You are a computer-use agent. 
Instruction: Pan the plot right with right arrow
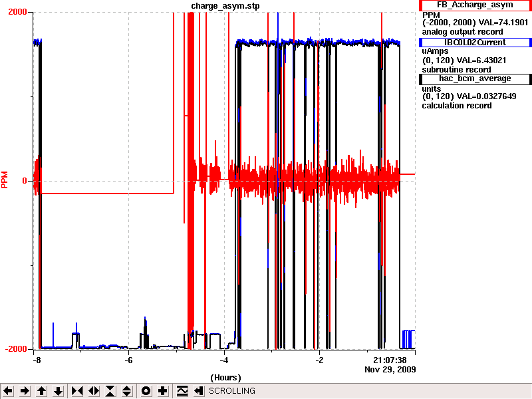coord(25,391)
